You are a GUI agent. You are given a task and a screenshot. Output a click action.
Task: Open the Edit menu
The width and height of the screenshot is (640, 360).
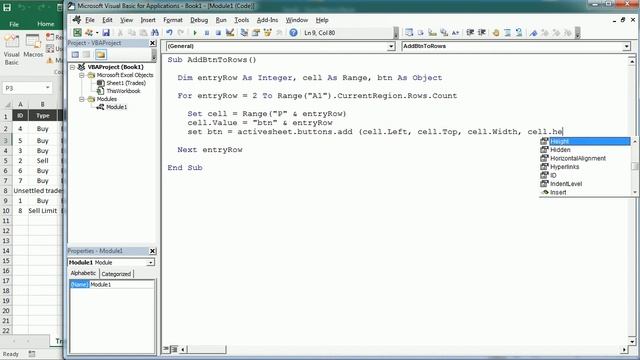pos(107,20)
